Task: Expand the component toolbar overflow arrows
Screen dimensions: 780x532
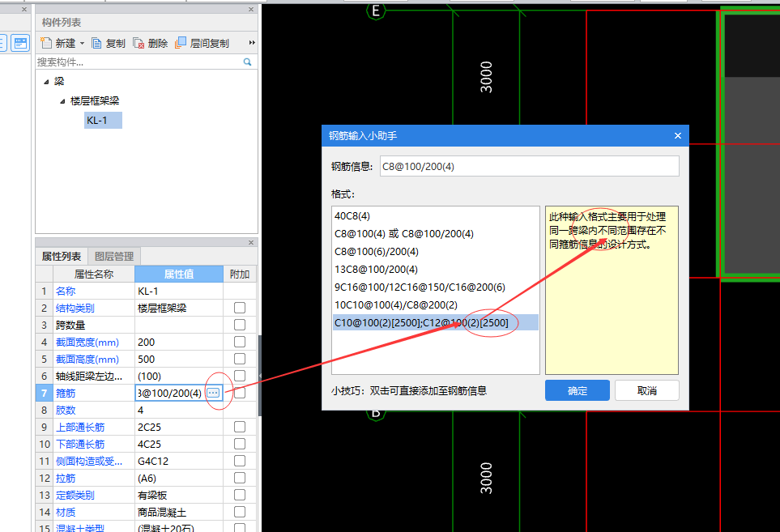Action: pos(252,43)
